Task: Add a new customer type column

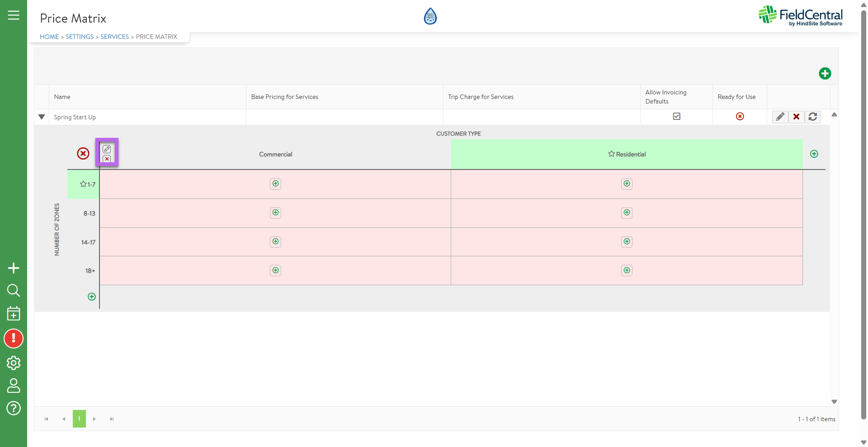Action: click(814, 154)
